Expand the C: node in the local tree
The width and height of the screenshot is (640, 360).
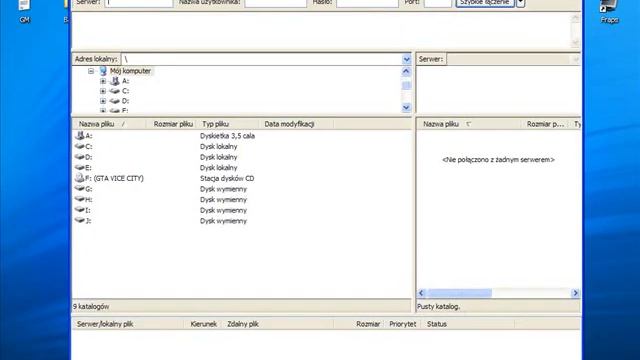tap(103, 91)
